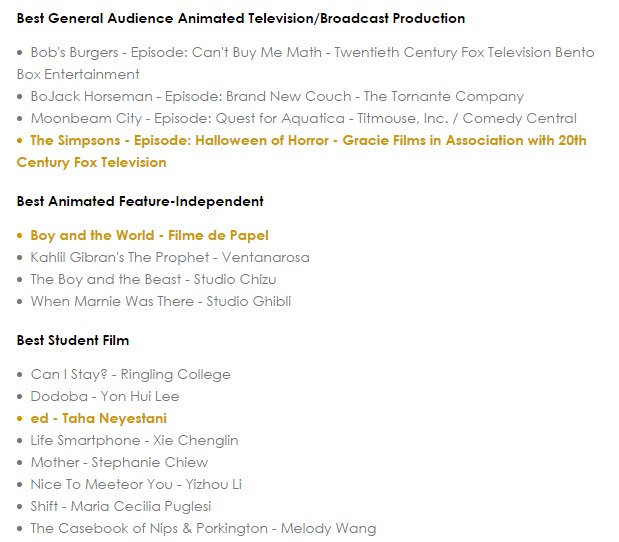Image resolution: width=619 pixels, height=542 pixels.
Task: Select When Marnie Was There entry
Action: coord(161,301)
